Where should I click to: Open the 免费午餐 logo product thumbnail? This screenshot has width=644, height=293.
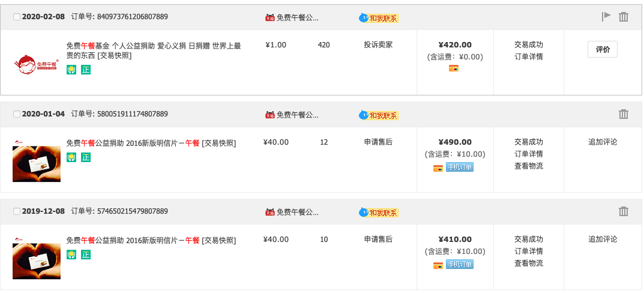[37, 64]
